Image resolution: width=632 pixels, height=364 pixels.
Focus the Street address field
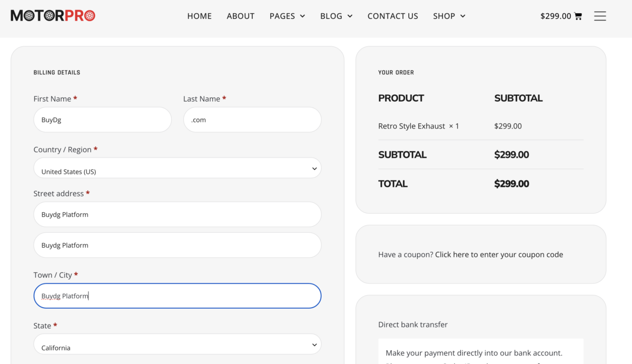(x=177, y=214)
